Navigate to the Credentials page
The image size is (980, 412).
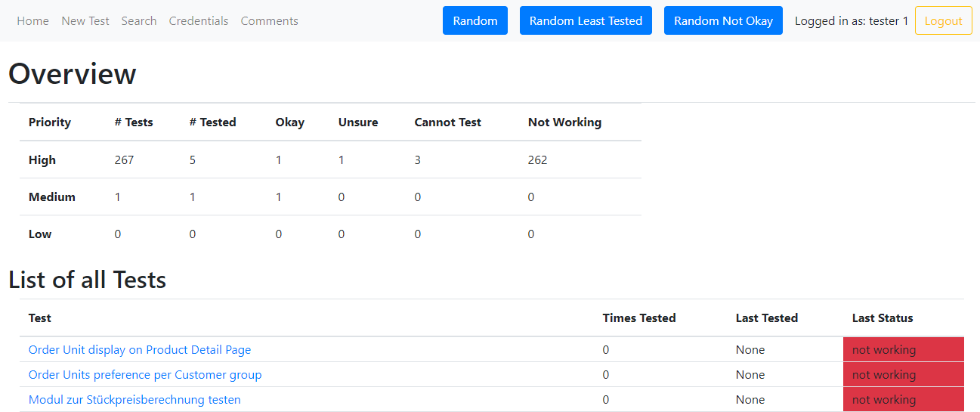199,21
